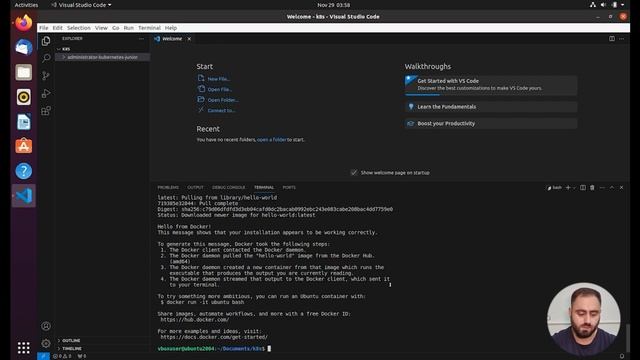
Task: Click the notifications bell in status bar
Action: pyautogui.click(x=622, y=356)
